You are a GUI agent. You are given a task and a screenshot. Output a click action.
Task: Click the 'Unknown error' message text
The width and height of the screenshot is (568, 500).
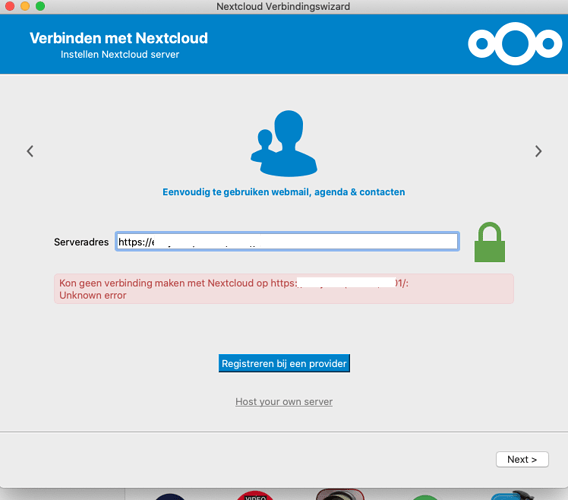coord(93,295)
